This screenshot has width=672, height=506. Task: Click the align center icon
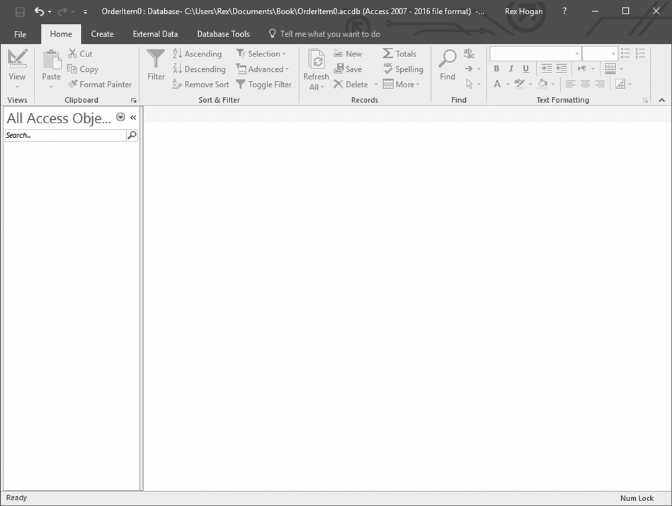click(585, 84)
